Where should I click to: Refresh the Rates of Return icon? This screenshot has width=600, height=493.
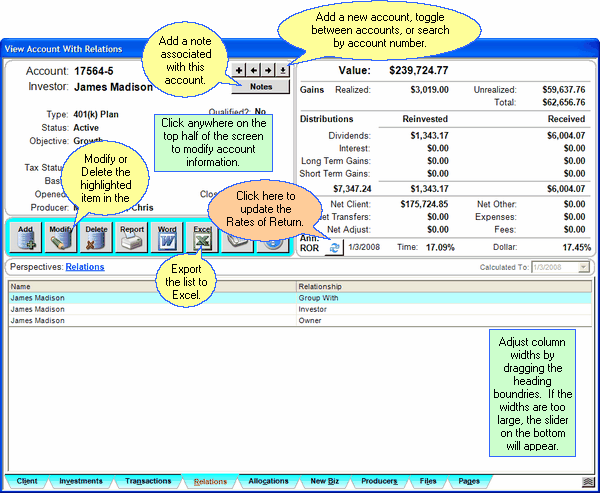pos(336,247)
